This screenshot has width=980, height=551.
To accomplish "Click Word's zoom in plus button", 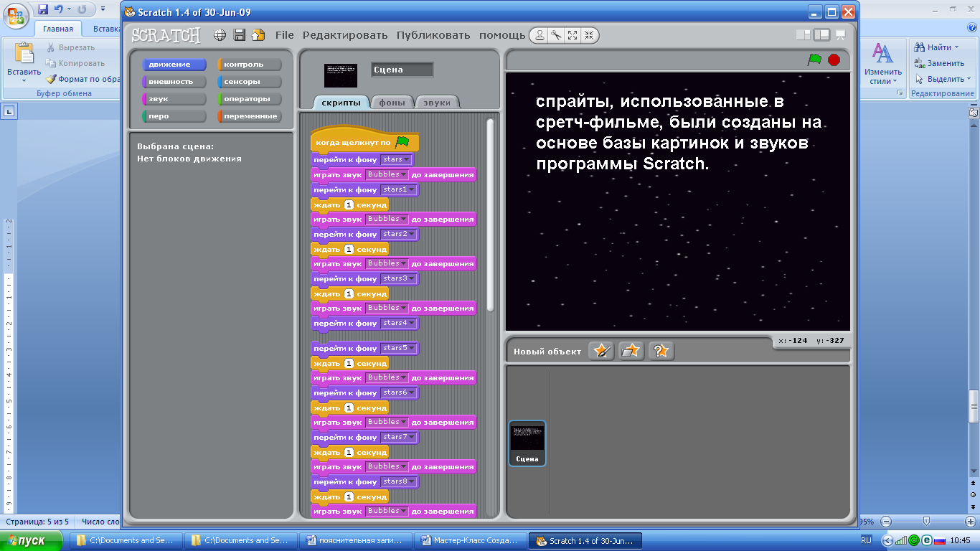I will tap(971, 522).
